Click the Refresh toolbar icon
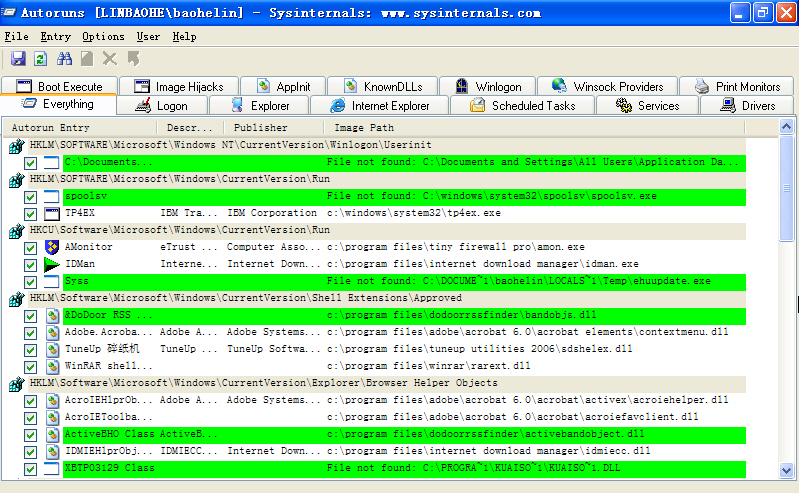The height and width of the screenshot is (493, 799). point(41,59)
